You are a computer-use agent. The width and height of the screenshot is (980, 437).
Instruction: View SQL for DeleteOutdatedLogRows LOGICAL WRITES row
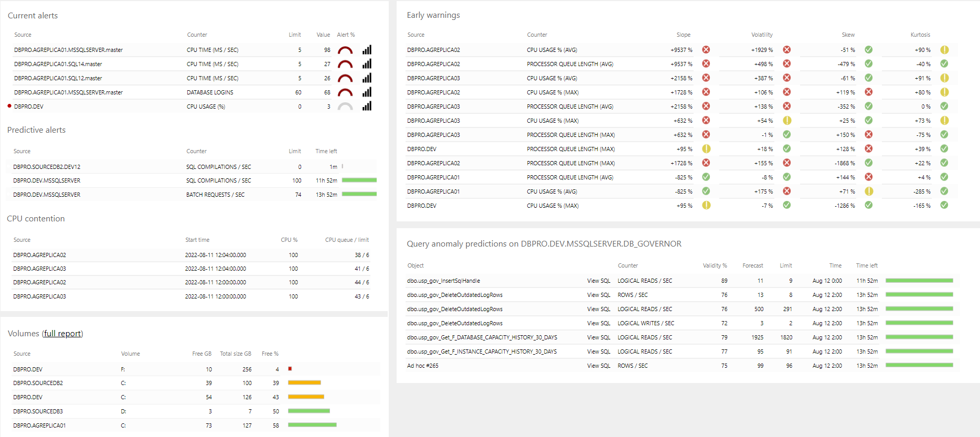pyautogui.click(x=599, y=323)
